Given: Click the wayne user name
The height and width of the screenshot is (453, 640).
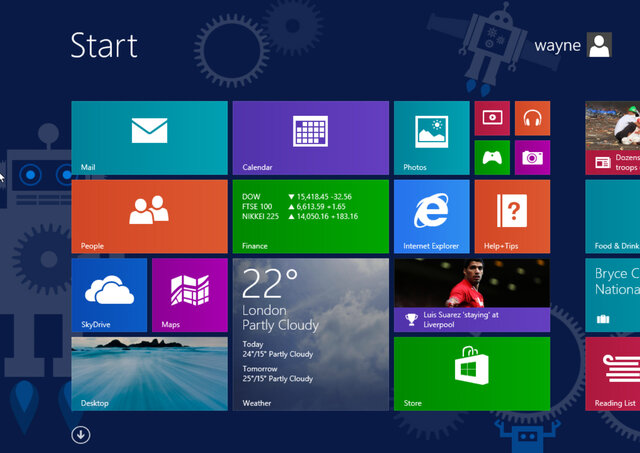Looking at the screenshot, I should pyautogui.click(x=558, y=45).
